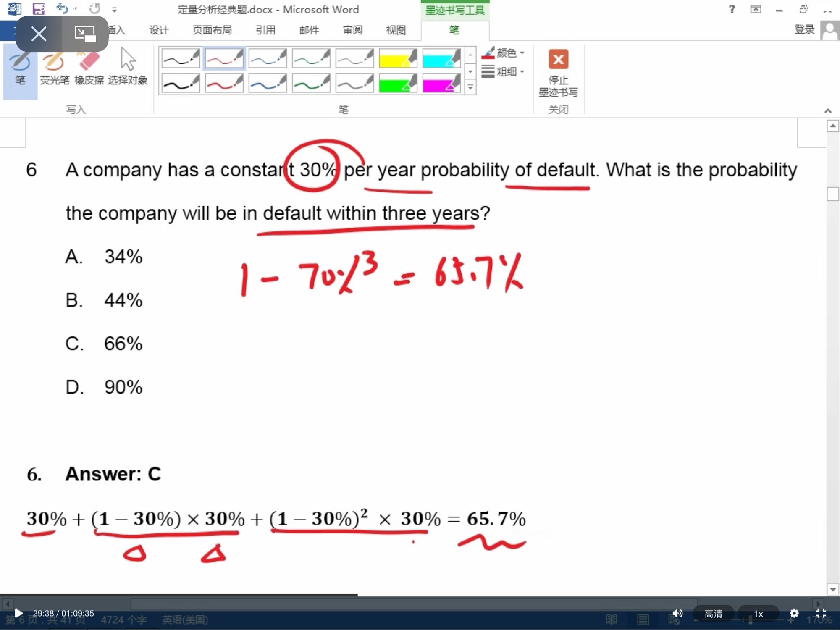Click the Save disk icon

39,9
